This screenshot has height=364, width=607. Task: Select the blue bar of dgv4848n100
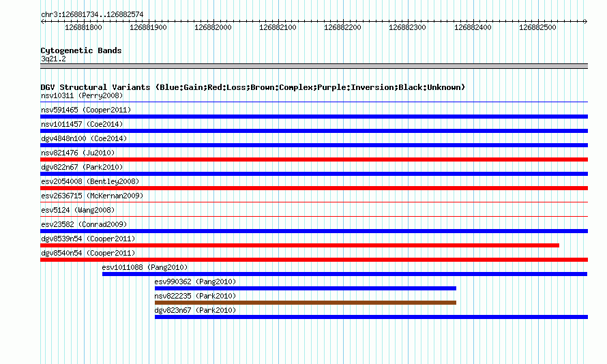(314, 145)
